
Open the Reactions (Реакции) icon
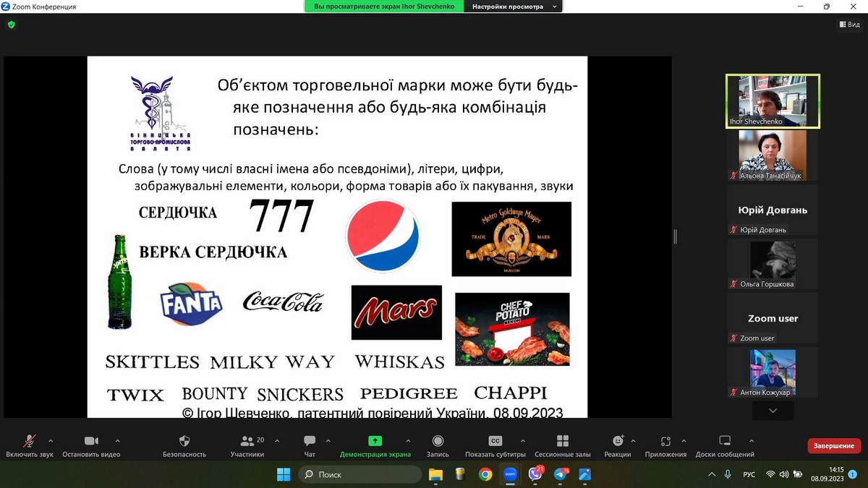pos(618,441)
